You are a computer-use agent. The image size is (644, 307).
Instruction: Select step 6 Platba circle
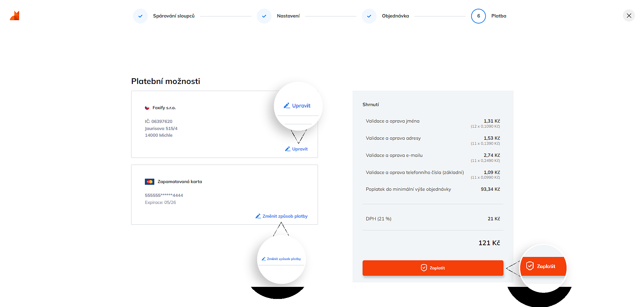(478, 16)
